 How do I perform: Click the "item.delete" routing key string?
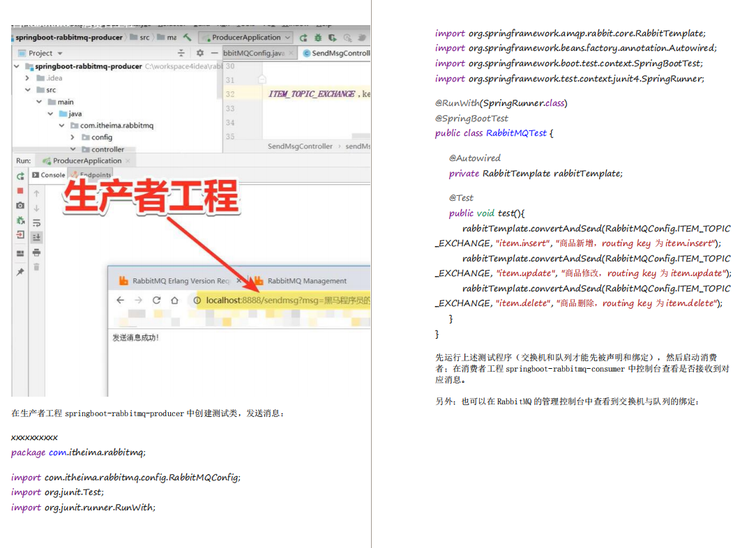tap(523, 303)
